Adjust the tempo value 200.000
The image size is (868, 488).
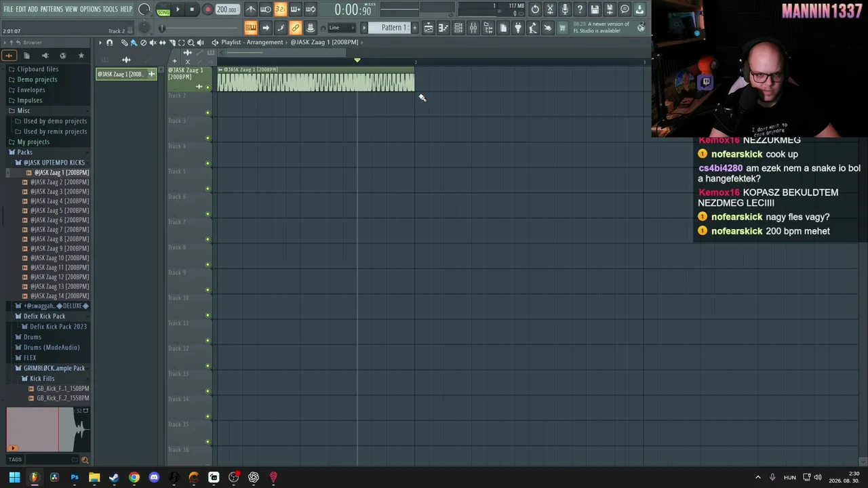coord(226,9)
